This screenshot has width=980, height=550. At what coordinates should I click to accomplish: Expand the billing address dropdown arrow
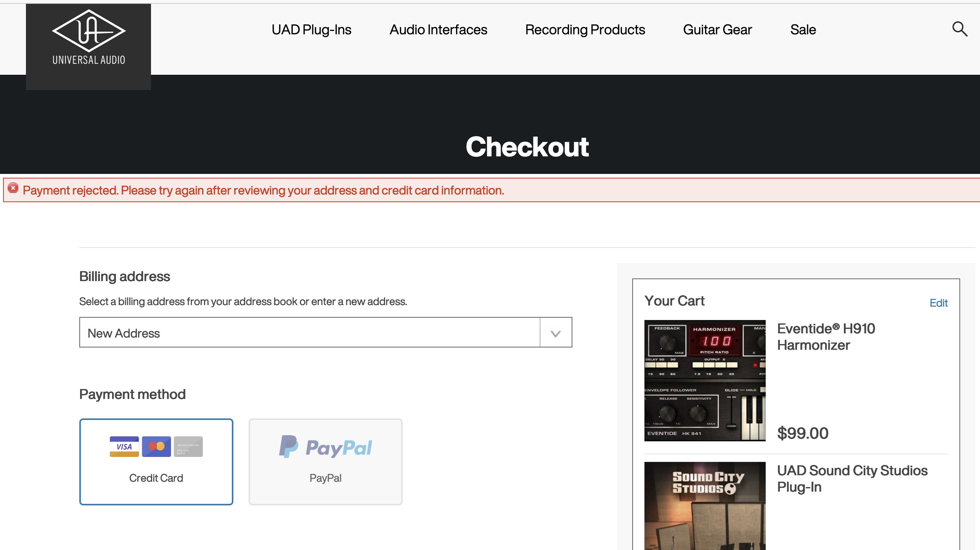point(556,333)
